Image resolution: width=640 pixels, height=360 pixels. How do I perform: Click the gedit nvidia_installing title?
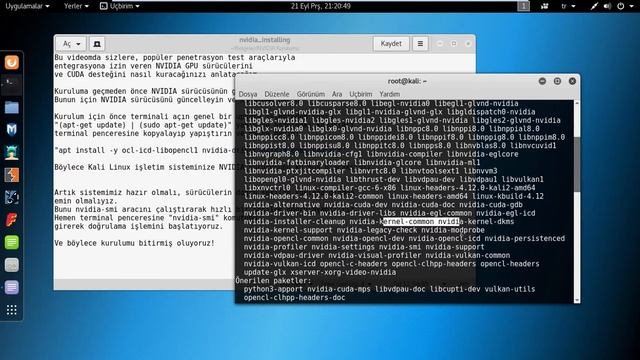click(x=264, y=40)
